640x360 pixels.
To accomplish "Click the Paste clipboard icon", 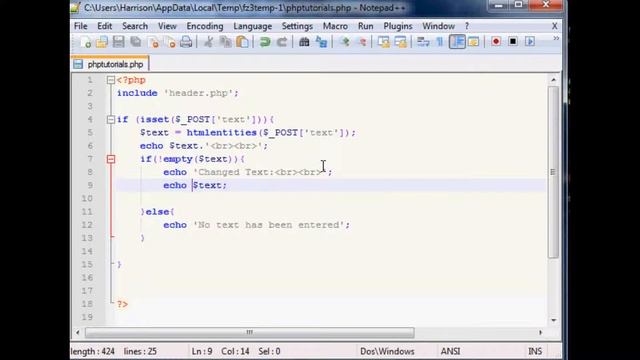I will 242,42.
